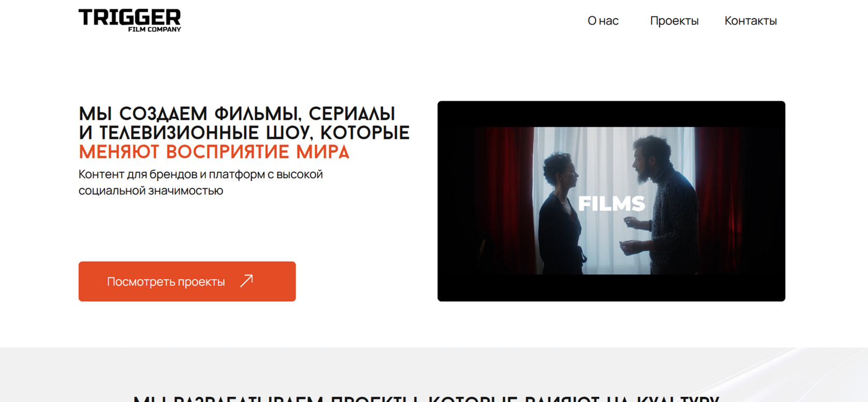Go to Проекты in the navigation
868x402 pixels.
674,21
